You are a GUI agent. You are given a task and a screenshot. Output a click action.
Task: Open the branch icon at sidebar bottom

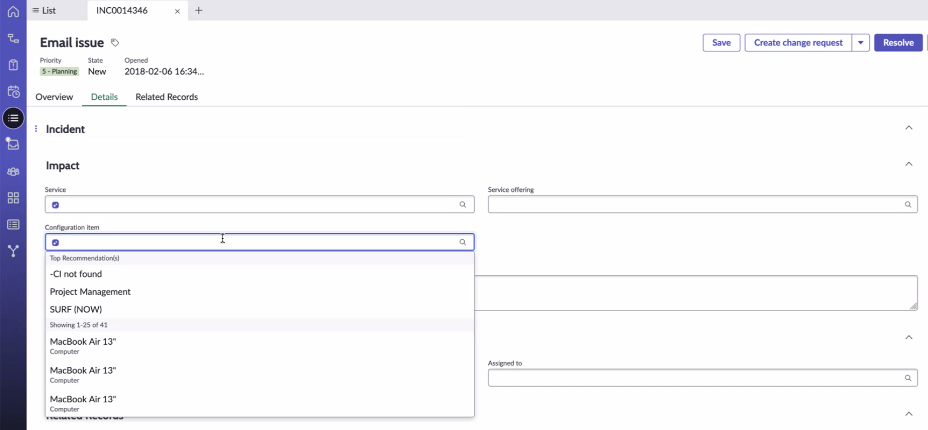point(13,251)
